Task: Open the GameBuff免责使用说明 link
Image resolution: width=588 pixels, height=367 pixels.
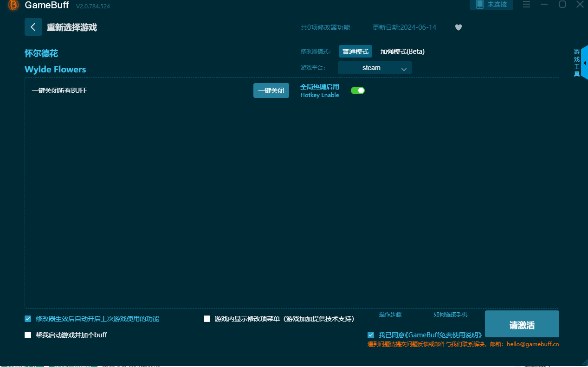Action: click(x=444, y=335)
